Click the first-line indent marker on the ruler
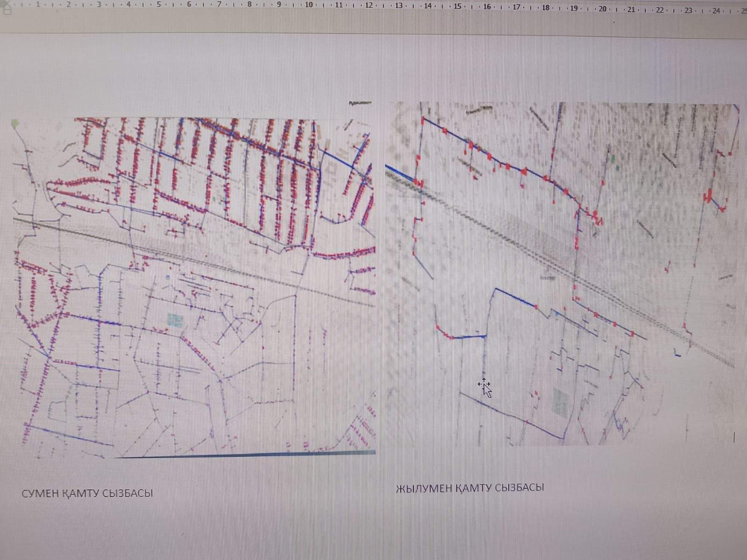The image size is (747, 560). [7, 2]
